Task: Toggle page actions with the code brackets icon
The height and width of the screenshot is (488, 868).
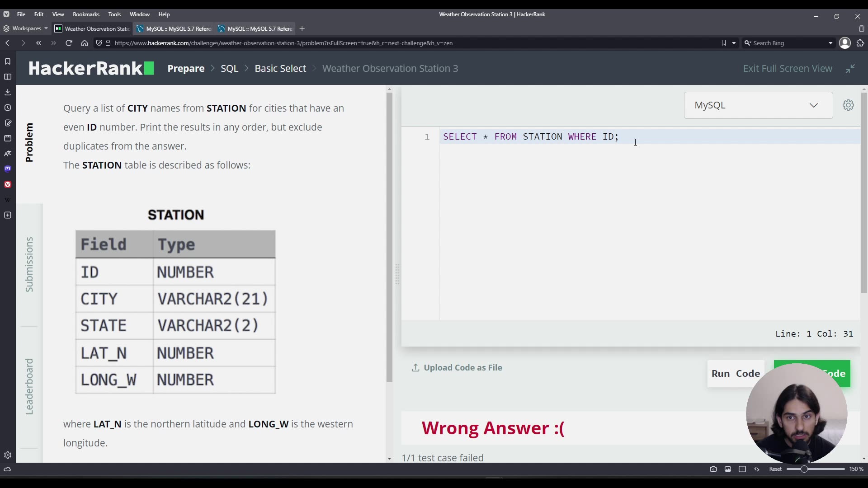Action: (757, 469)
